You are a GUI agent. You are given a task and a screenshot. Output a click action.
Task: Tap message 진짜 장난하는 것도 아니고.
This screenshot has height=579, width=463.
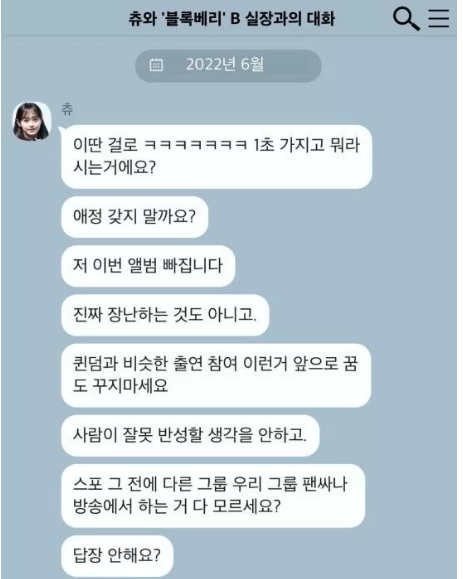[165, 315]
